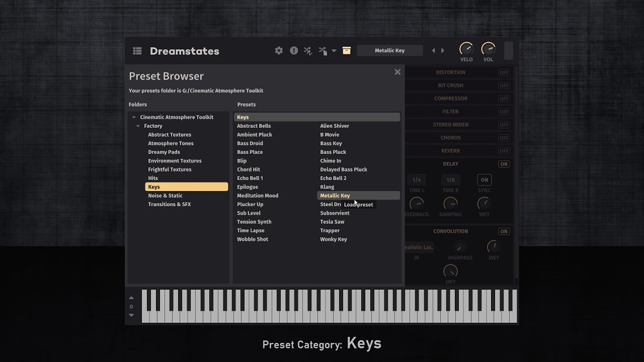644x362 pixels.
Task: Toggle the Distortion effect on
Action: (x=504, y=72)
